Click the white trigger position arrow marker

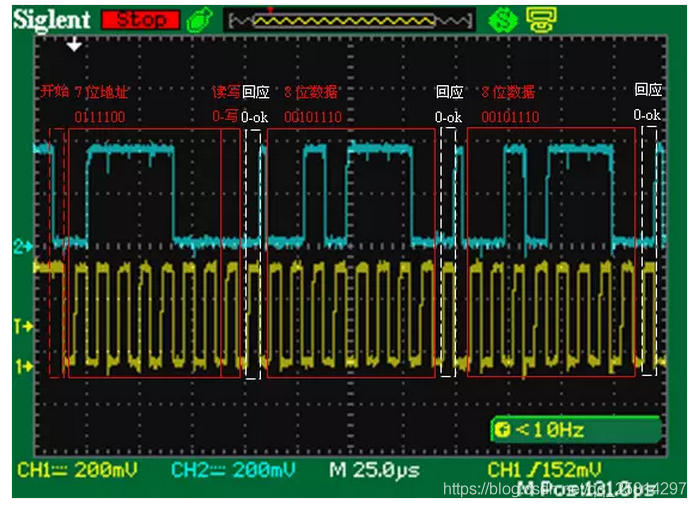pos(74,44)
